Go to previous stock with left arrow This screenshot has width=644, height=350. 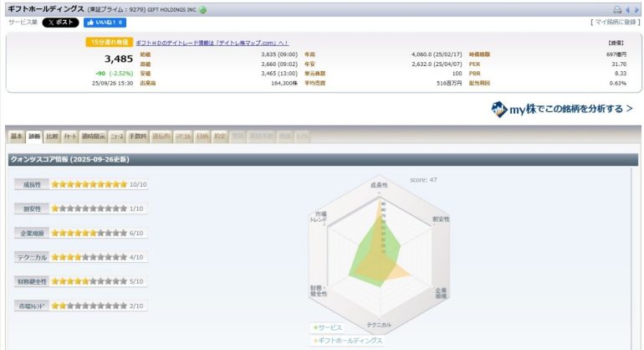pos(628,10)
